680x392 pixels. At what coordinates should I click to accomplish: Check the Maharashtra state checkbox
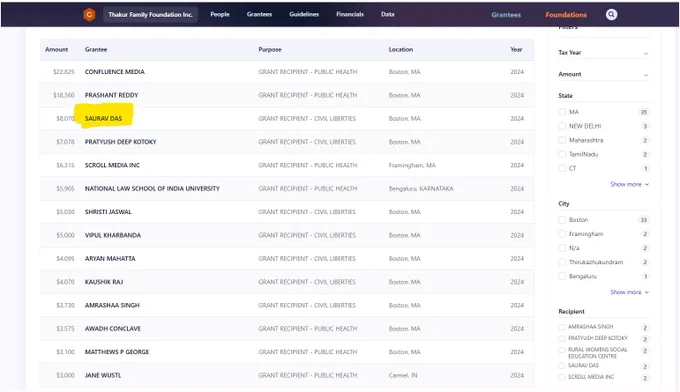[562, 140]
